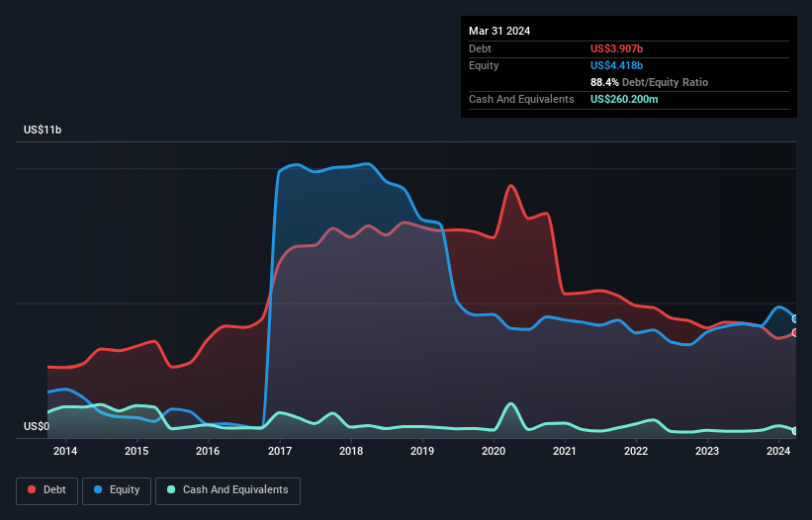Toggle the Cash And Equivalents legend button
This screenshot has height=520, width=812.
pyautogui.click(x=227, y=490)
